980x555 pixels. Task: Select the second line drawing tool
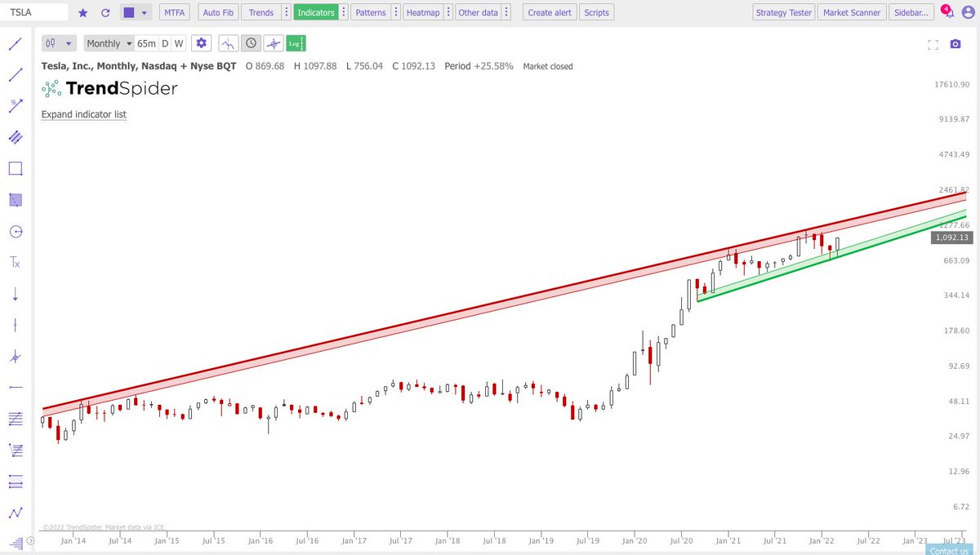point(15,75)
